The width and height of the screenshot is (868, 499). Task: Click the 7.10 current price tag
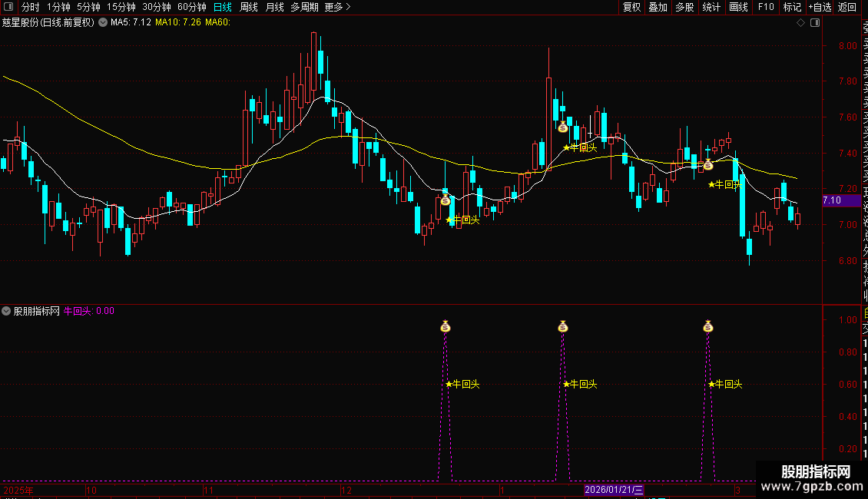point(841,200)
